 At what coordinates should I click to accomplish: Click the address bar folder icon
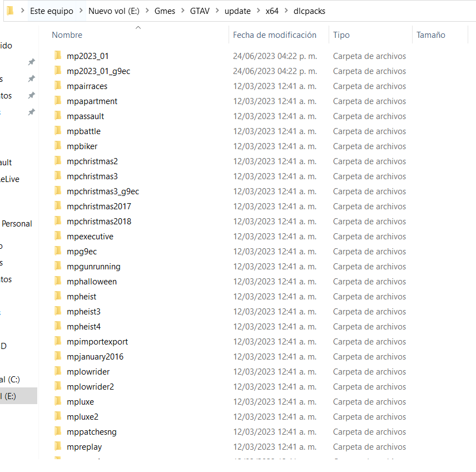[11, 11]
